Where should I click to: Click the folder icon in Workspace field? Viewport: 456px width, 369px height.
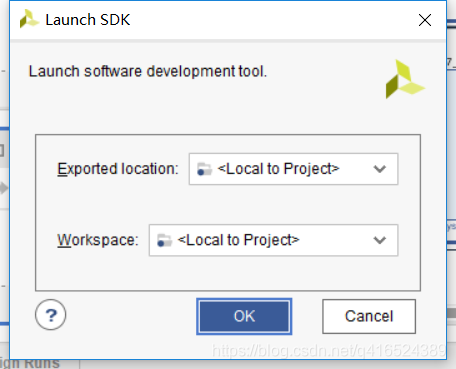(x=164, y=240)
